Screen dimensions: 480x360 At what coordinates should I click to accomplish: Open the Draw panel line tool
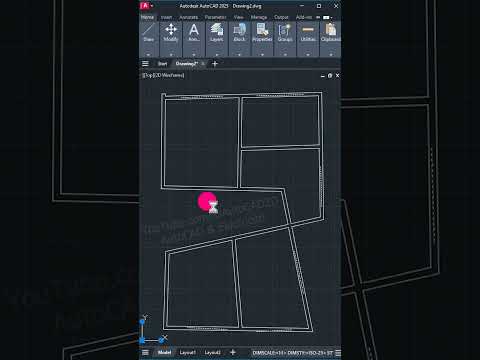(149, 30)
